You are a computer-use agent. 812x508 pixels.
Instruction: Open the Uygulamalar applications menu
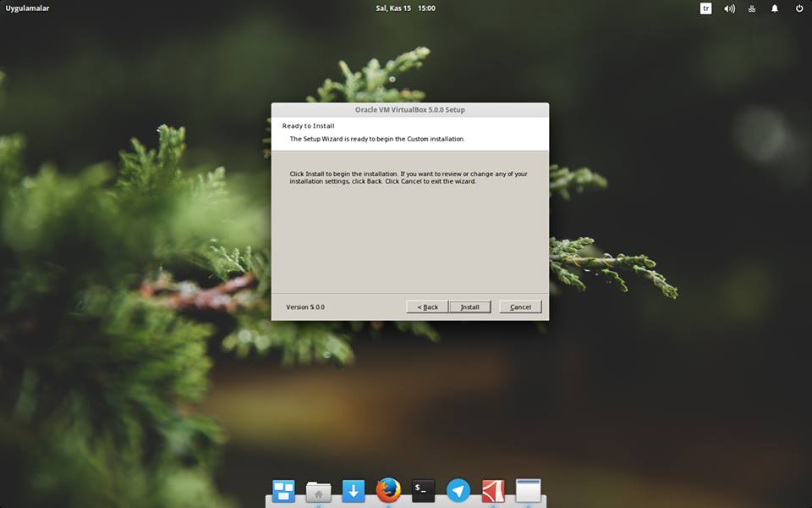click(27, 8)
